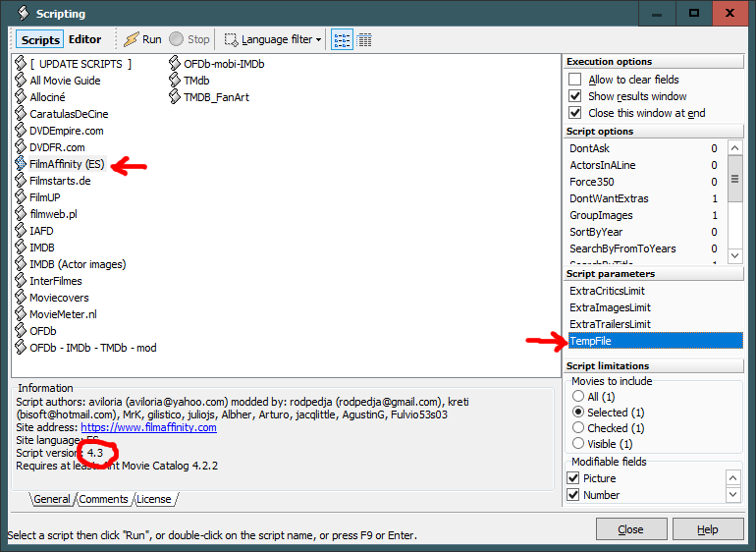The height and width of the screenshot is (552, 756).
Task: Select the ExtraCriticsLimit parameter
Action: 655,291
